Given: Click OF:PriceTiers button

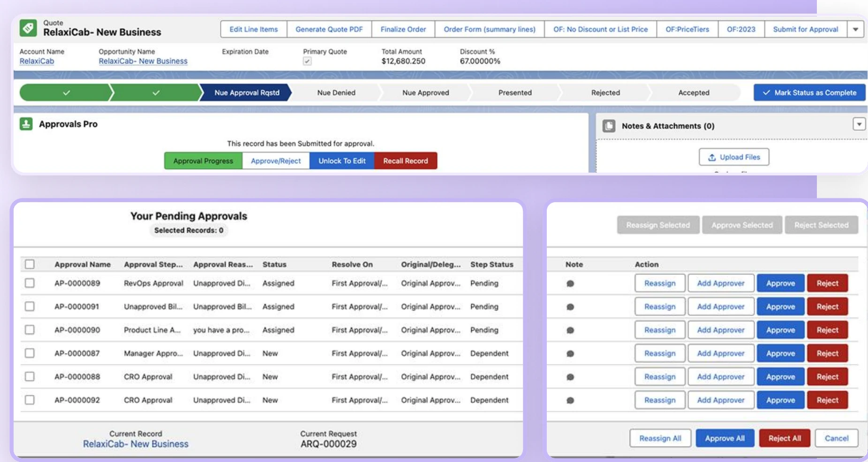Looking at the screenshot, I should point(687,29).
